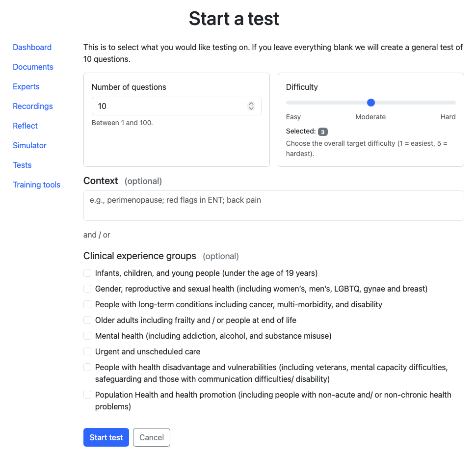Visit the Training tools section
Viewport: 476px width, 455px height.
point(36,185)
